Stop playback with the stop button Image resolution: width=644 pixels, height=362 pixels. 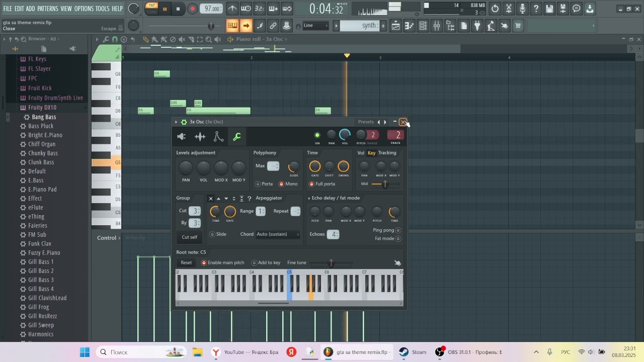tap(178, 9)
